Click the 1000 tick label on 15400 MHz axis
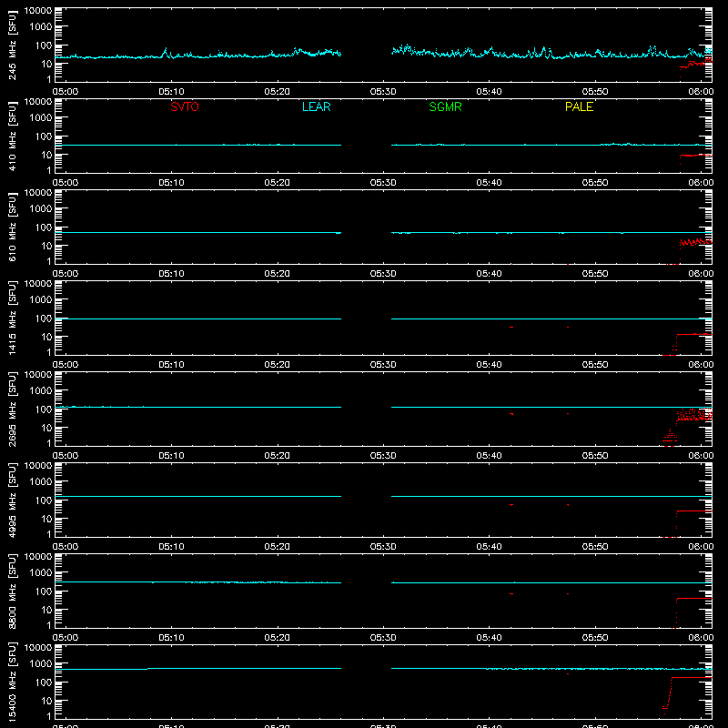The height and width of the screenshot is (728, 728). pos(41,664)
